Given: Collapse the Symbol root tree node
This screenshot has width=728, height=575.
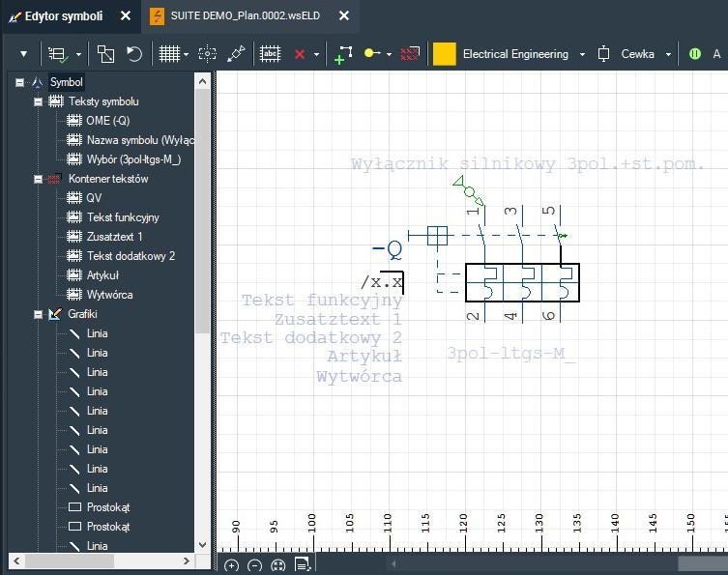Looking at the screenshot, I should point(19,82).
